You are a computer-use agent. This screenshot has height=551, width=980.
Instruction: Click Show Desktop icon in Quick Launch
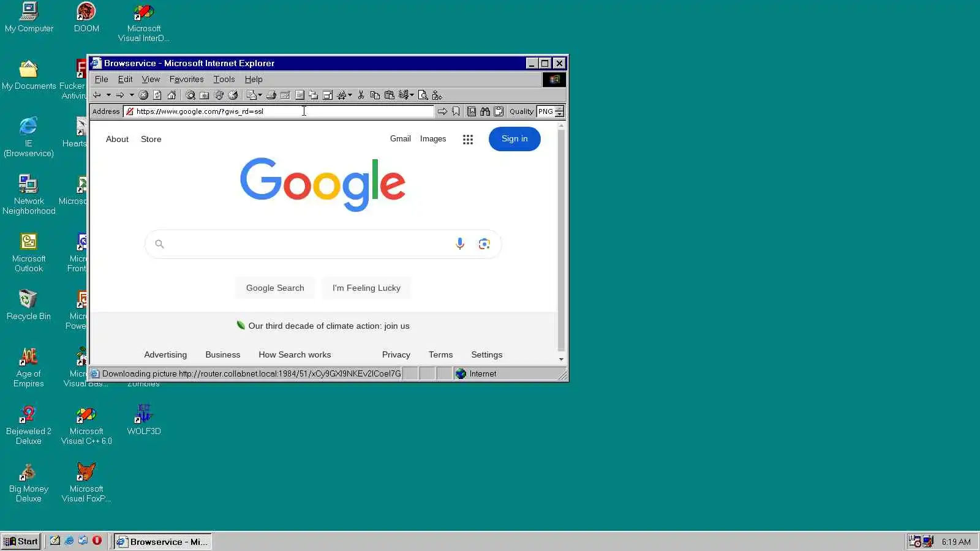click(x=55, y=541)
